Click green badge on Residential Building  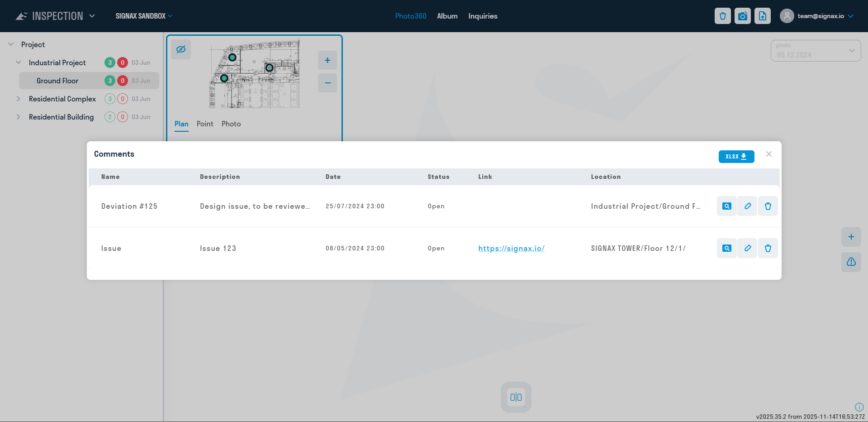[110, 117]
